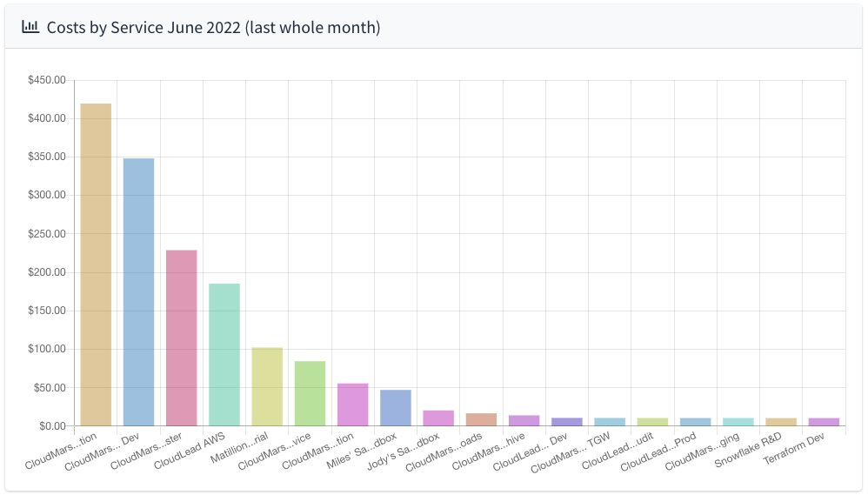
Task: Select the teal CloudMars...ging bar
Action: [738, 422]
